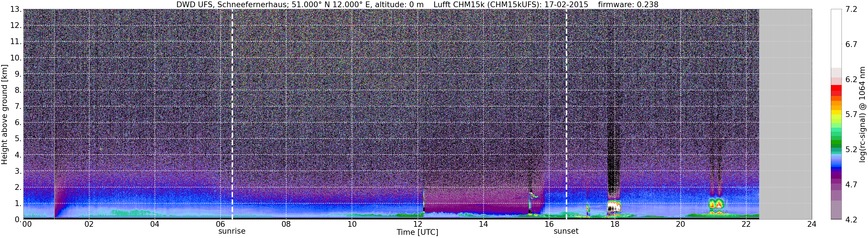
Task: Click the colorbar value '5.2'
Action: point(851,149)
